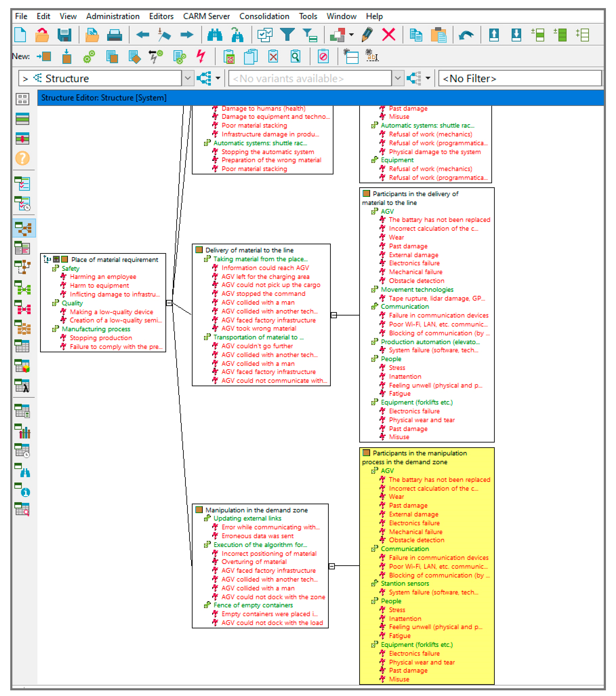
Task: Open the CARM Server menu
Action: tap(206, 16)
